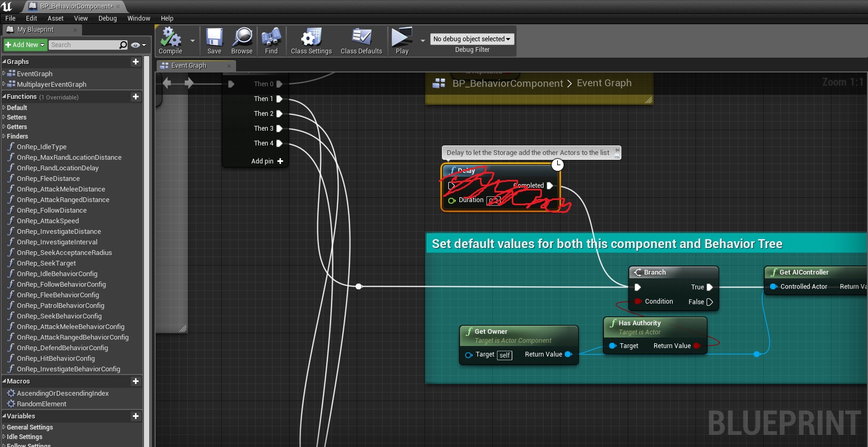
Task: Save the blueprint with Save icon
Action: [214, 38]
